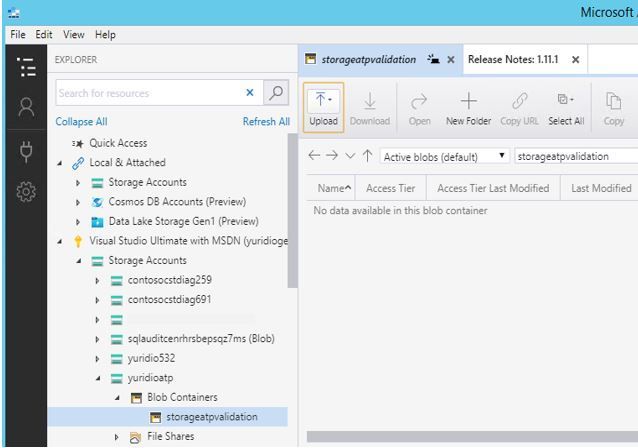Click the Local & Attached link icon
Screen dimensions: 638x448
(x=78, y=163)
